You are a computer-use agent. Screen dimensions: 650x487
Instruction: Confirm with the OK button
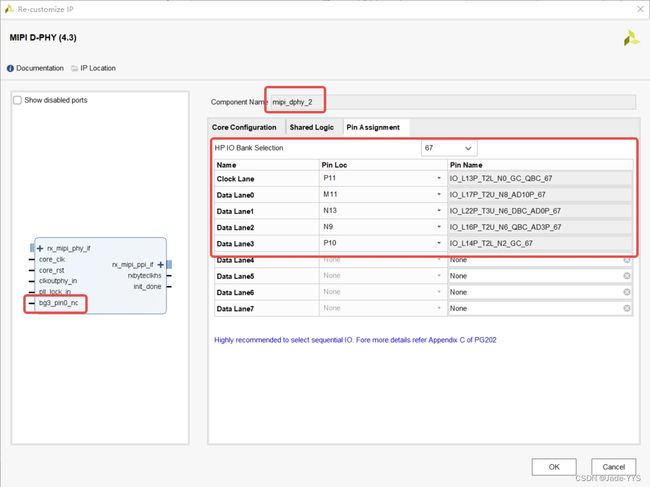[x=554, y=467]
